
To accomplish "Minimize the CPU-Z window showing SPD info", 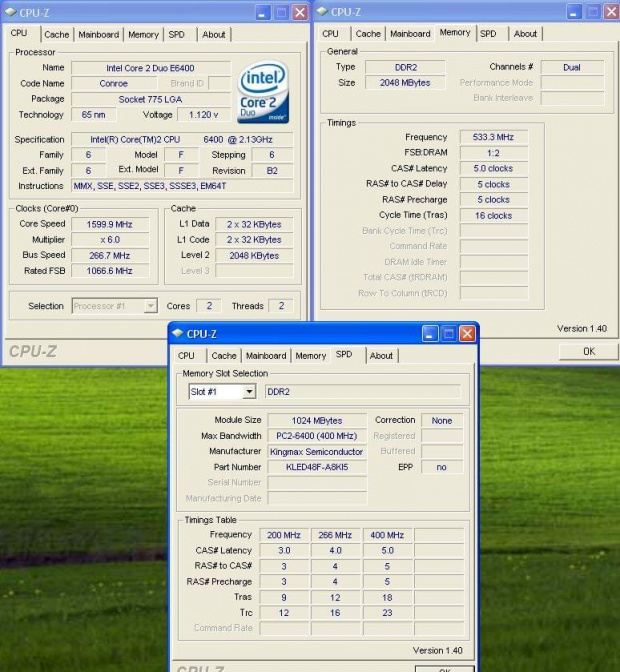I will (431, 334).
